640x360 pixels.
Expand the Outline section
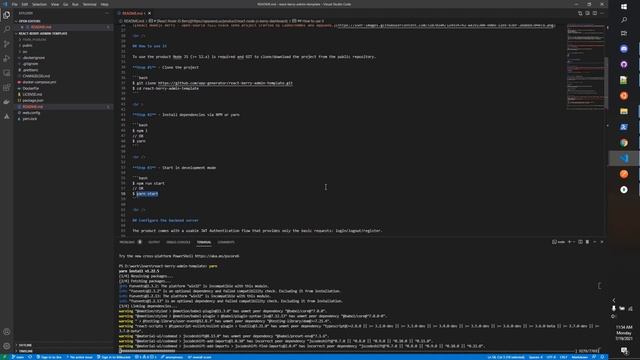point(25,345)
